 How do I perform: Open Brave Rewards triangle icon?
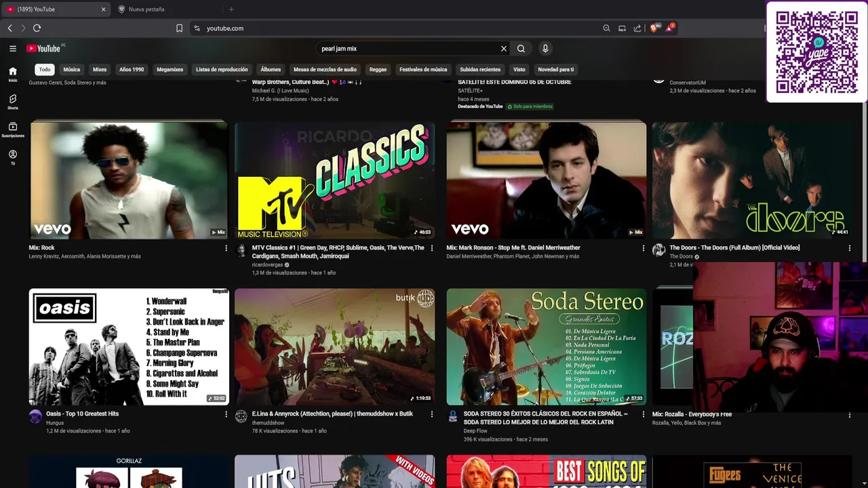(670, 28)
